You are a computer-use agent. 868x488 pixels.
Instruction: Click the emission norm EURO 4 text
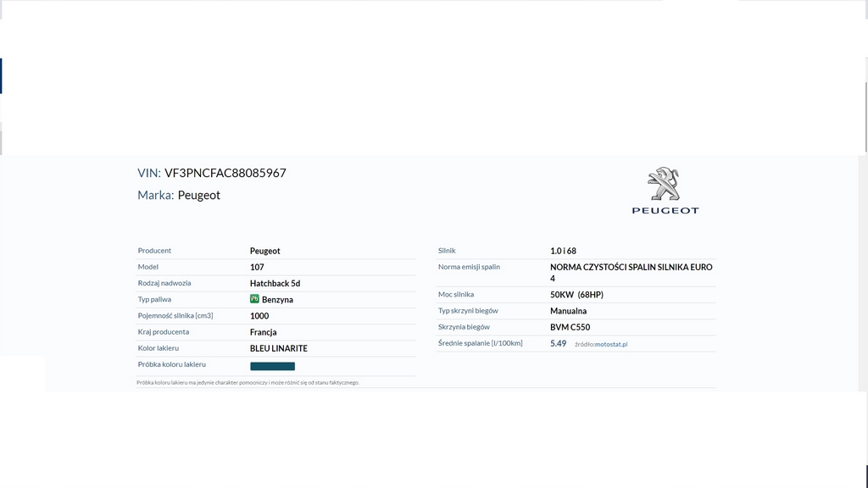coord(631,272)
